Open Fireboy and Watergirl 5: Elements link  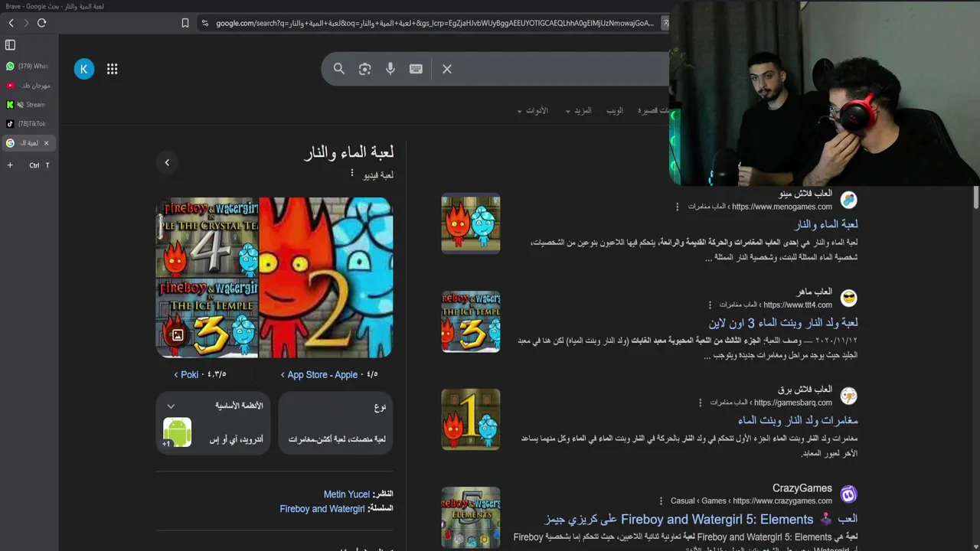(701, 519)
